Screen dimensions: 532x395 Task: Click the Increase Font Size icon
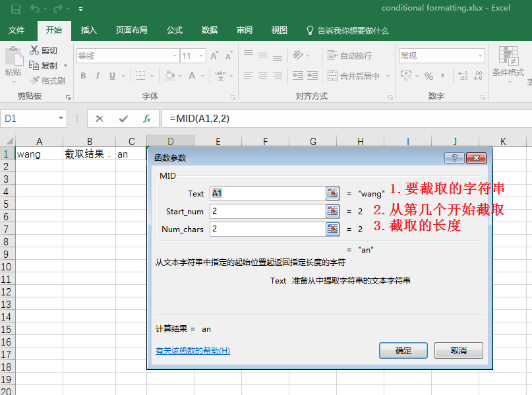214,55
